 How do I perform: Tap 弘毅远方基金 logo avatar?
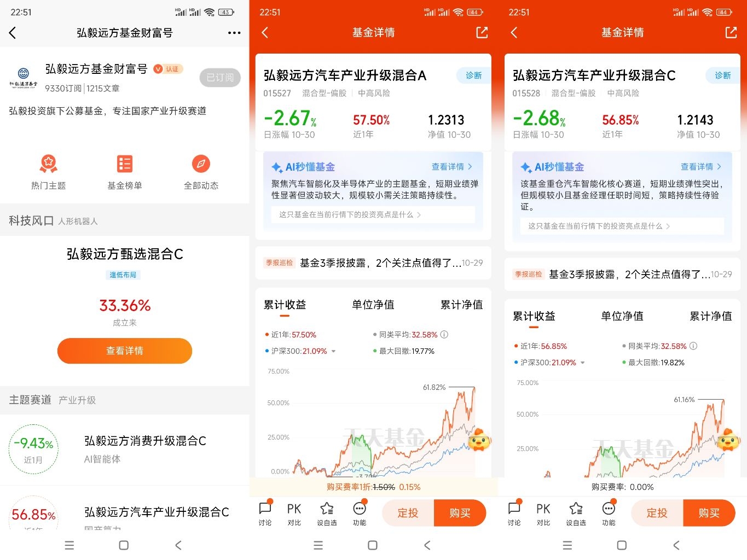click(x=23, y=78)
